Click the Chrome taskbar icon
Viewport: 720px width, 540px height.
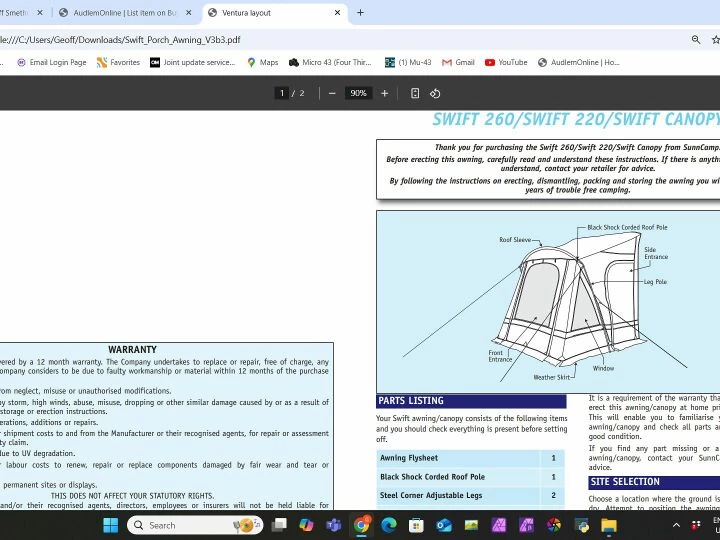pyautogui.click(x=361, y=525)
